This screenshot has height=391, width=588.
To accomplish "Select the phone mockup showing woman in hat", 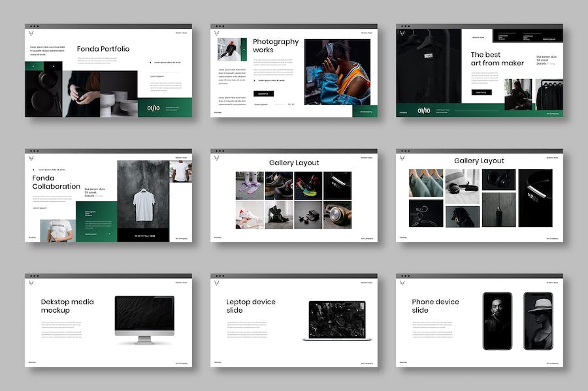I will coord(538,321).
